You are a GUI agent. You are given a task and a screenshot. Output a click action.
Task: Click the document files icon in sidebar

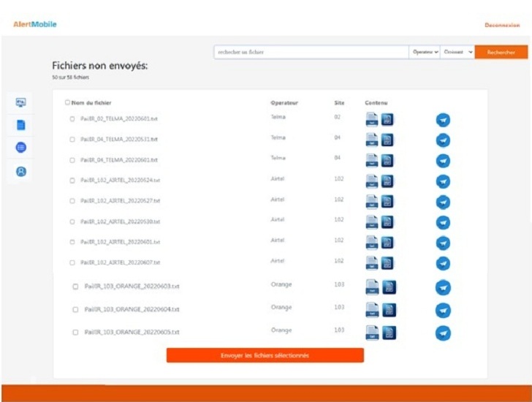(x=20, y=125)
